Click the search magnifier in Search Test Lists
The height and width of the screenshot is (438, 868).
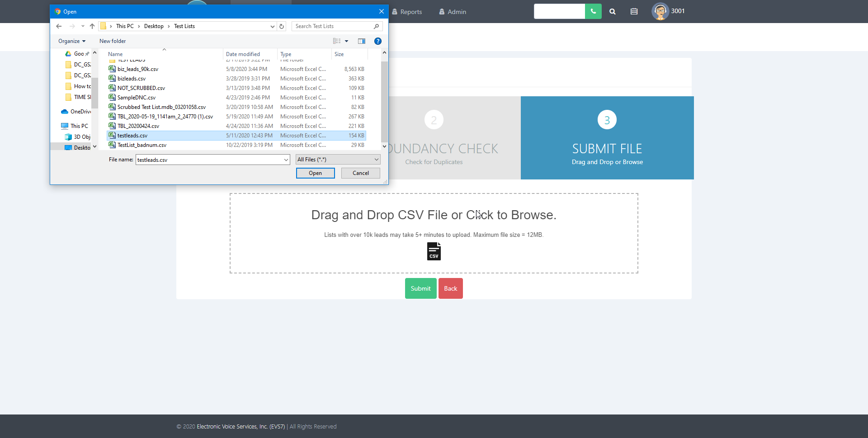(376, 26)
